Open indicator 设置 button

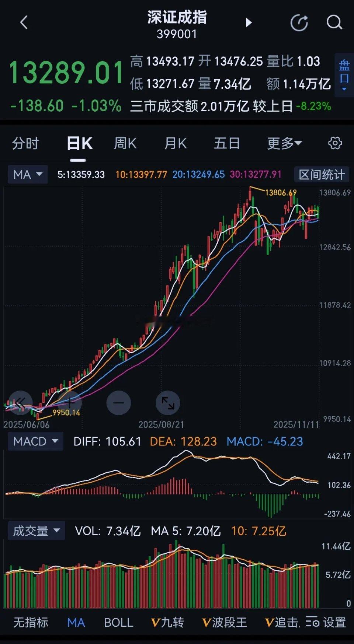coord(326,622)
